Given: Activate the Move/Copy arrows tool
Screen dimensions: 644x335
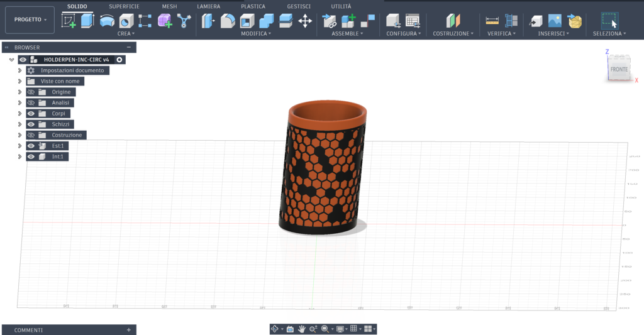Looking at the screenshot, I should tap(305, 21).
